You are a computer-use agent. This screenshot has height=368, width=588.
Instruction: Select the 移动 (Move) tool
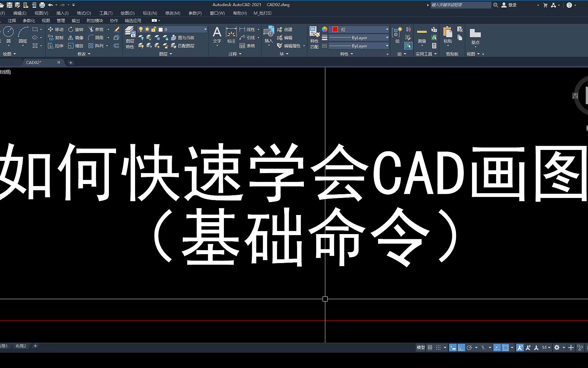[55, 29]
